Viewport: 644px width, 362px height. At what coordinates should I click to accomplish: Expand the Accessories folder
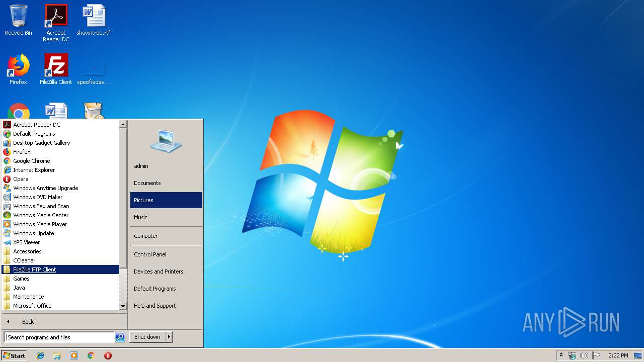[60, 251]
